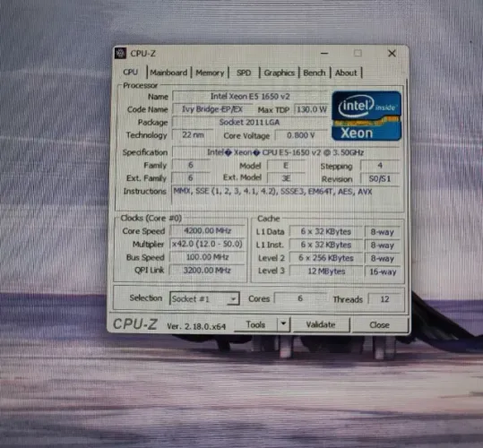
Task: Click the Technology value 22 nm
Action: click(x=193, y=135)
